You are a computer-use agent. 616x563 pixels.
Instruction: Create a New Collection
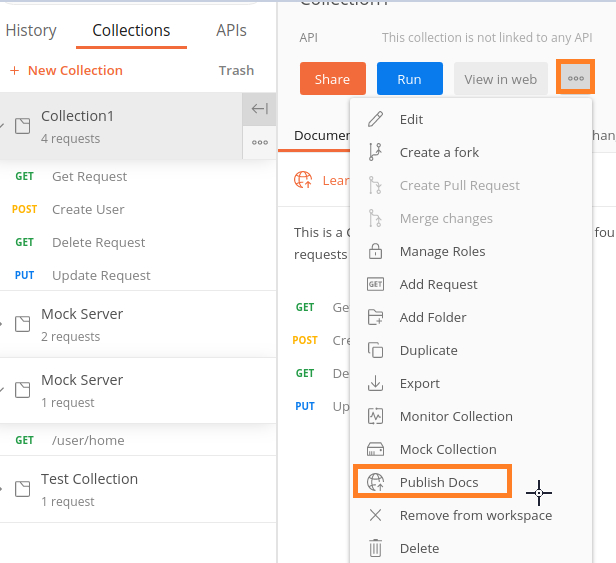click(66, 70)
